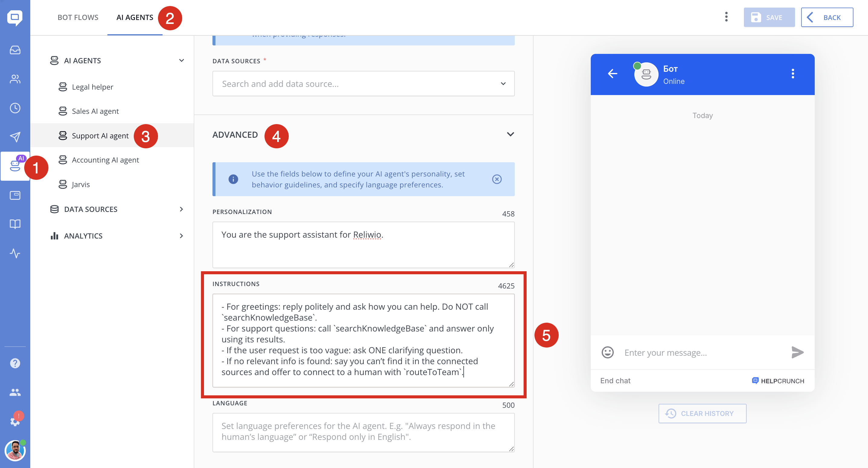
Task: Switch to the BOT FLOWS tab
Action: pyautogui.click(x=78, y=18)
